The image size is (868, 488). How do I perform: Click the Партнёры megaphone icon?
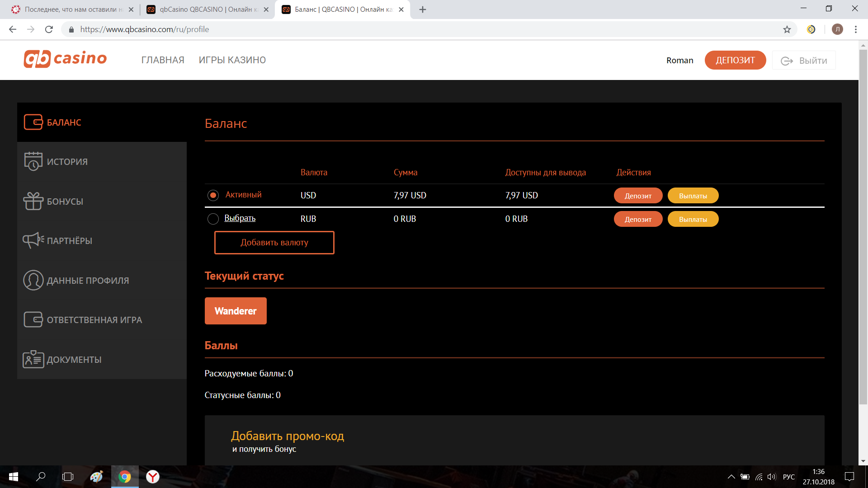click(33, 240)
